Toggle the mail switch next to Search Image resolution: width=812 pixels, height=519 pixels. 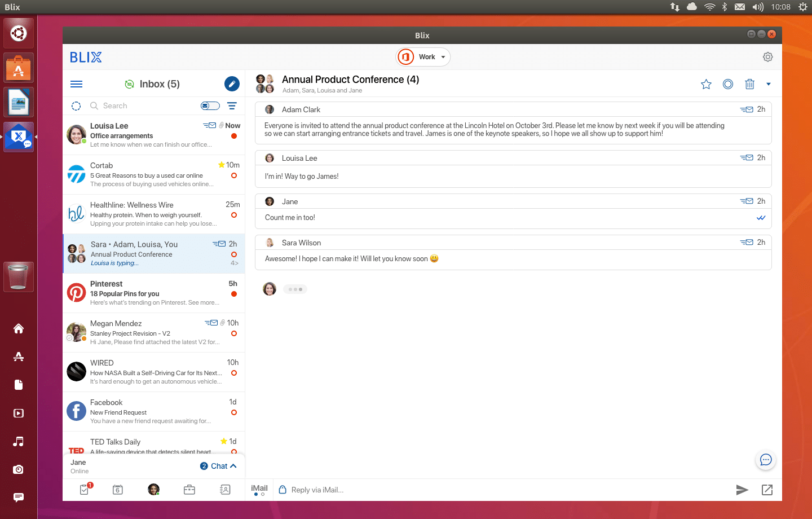pyautogui.click(x=210, y=106)
